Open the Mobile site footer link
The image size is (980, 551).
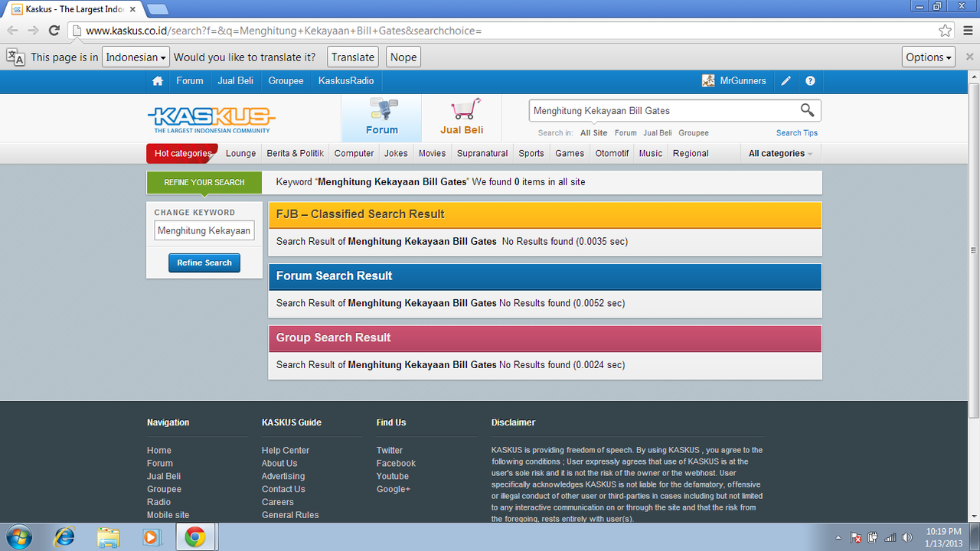point(168,515)
